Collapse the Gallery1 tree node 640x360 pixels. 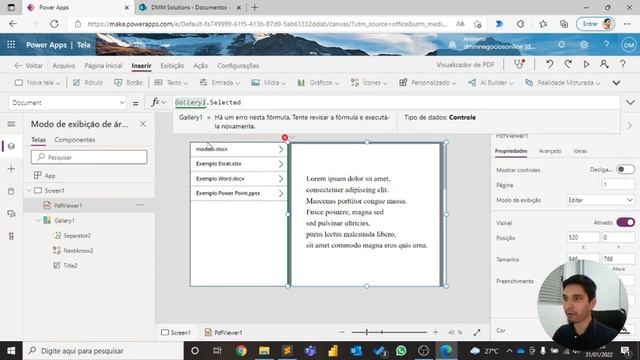coord(38,220)
